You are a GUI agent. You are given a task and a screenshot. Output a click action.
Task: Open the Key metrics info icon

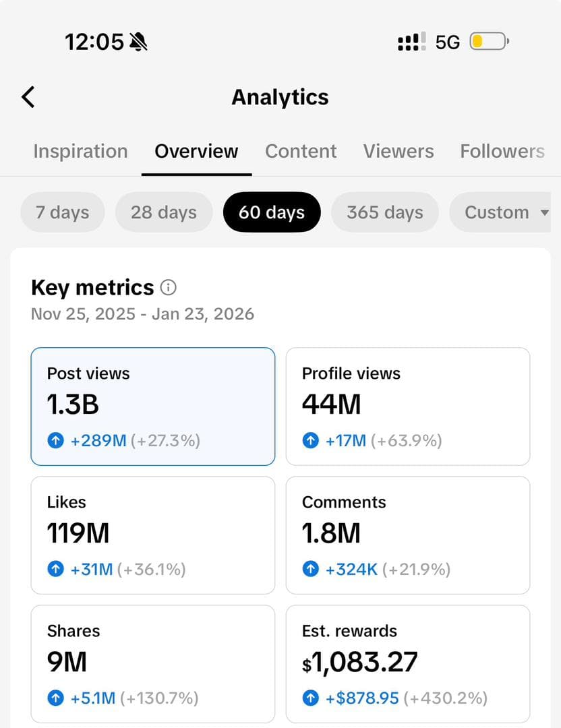click(168, 288)
